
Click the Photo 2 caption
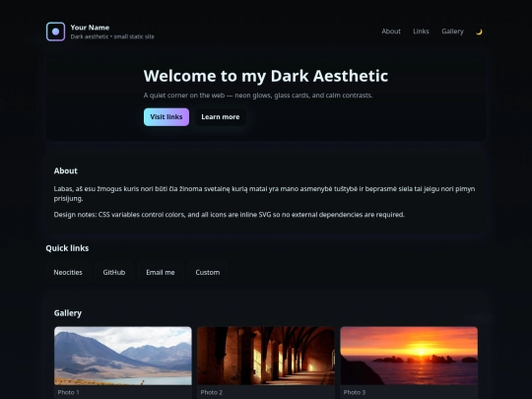[212, 392]
